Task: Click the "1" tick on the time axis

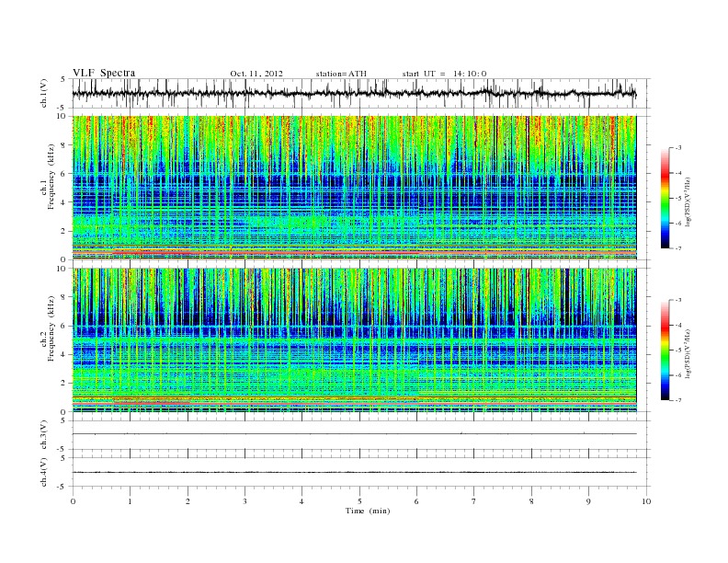Action: tap(131, 501)
